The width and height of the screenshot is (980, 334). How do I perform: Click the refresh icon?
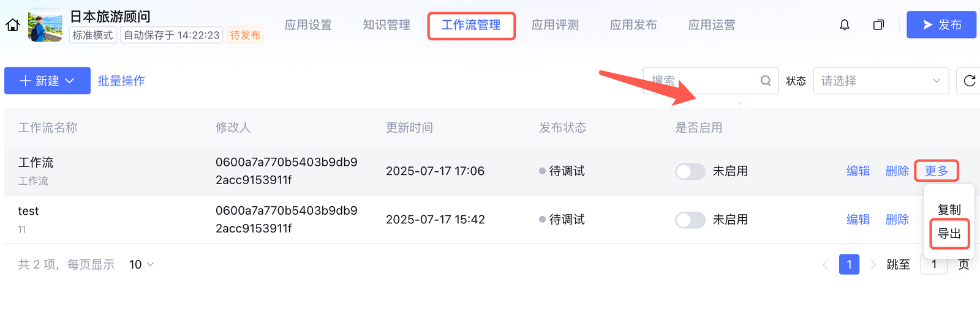point(969,81)
